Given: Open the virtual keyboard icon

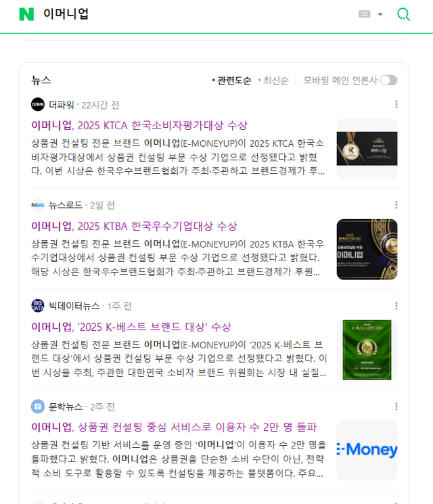Looking at the screenshot, I should click(364, 14).
